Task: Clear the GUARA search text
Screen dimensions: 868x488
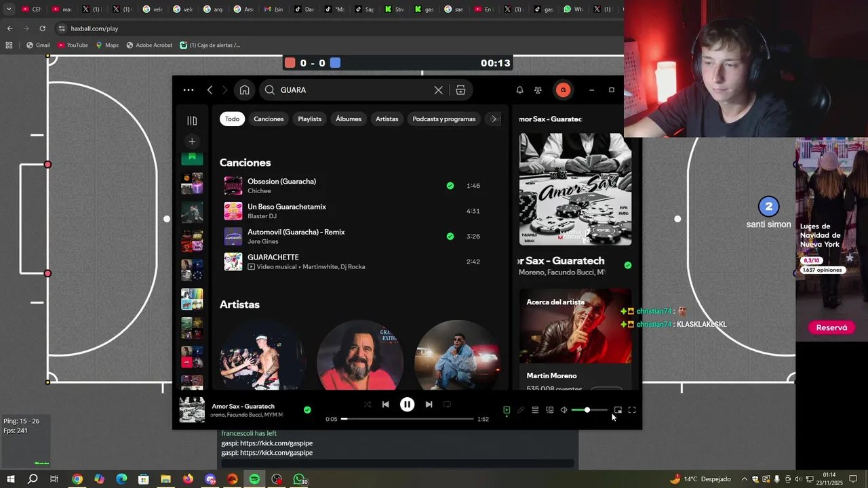Action: pos(439,90)
